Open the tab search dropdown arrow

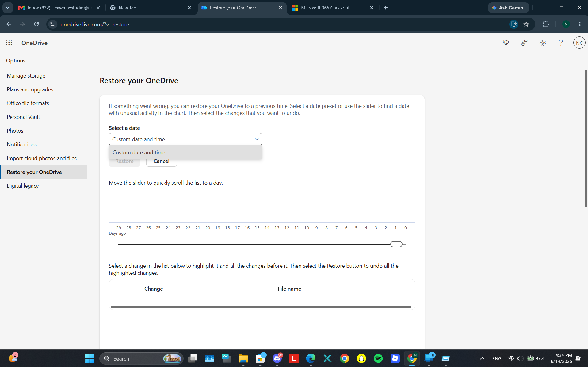tap(8, 8)
